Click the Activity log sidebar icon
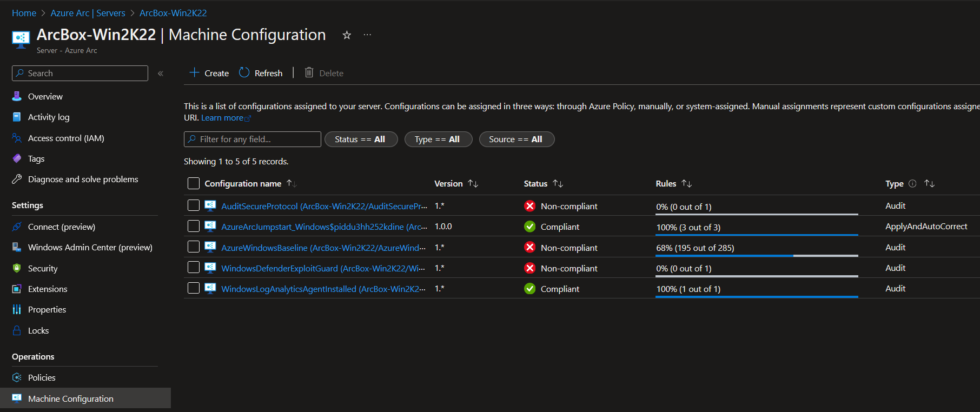 point(17,117)
